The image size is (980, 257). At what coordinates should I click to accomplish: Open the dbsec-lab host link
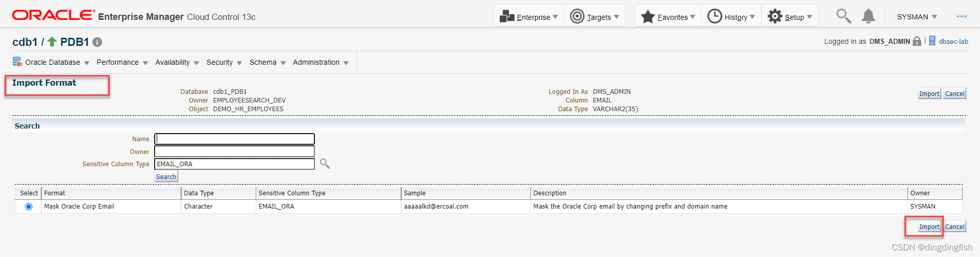953,42
